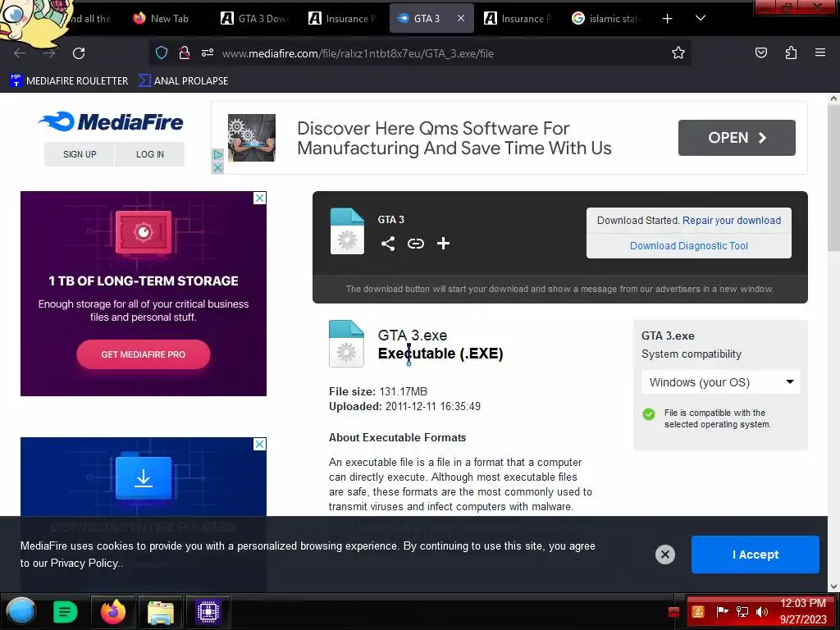840x630 pixels.
Task: Open the Download Diagnostic Tool link
Action: (x=688, y=246)
